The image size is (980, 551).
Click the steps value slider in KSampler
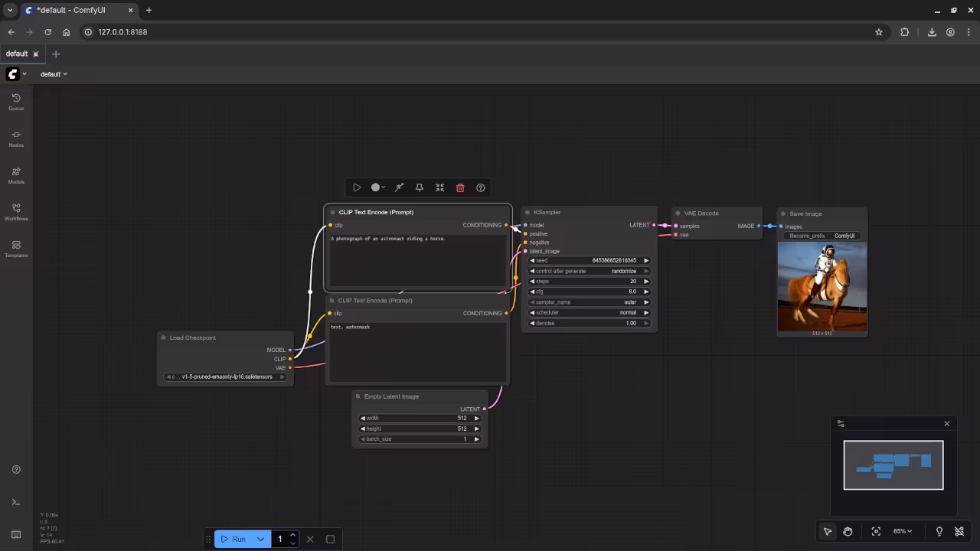[589, 281]
